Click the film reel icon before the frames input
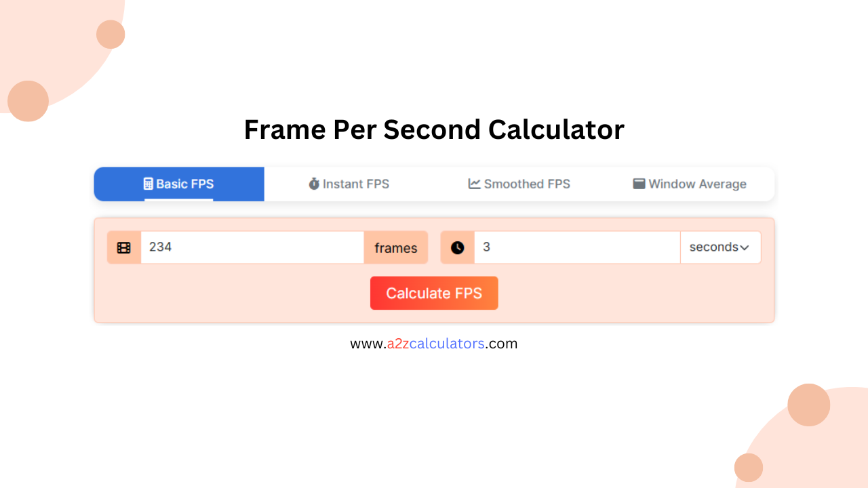This screenshot has width=868, height=488. [123, 247]
